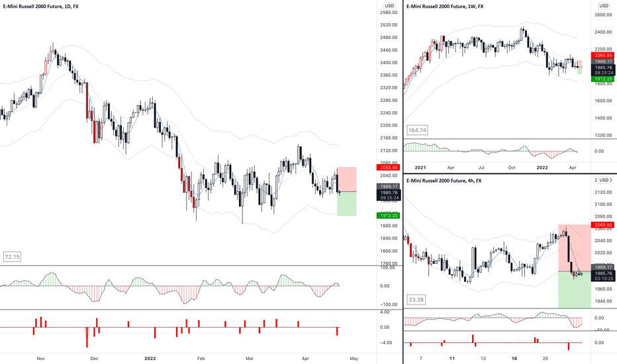Click the 2400.00 level on daily price axis
This screenshot has height=364, width=617.
389,63
